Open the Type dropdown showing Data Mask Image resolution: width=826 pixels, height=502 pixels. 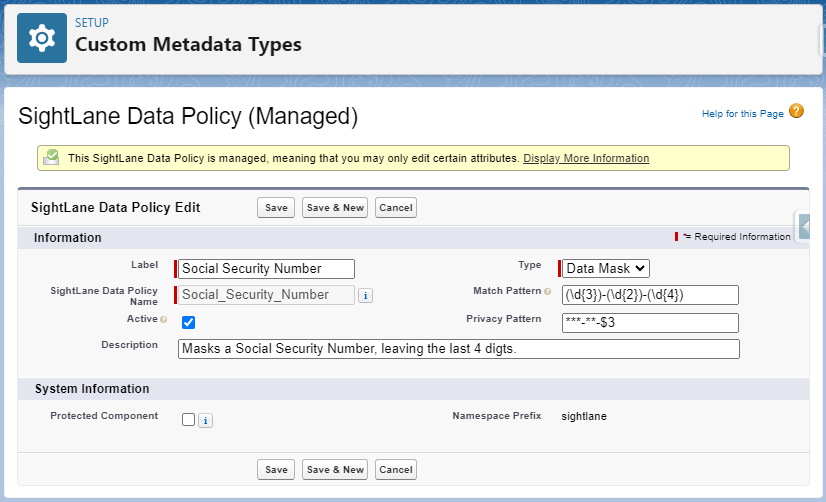pyautogui.click(x=605, y=268)
